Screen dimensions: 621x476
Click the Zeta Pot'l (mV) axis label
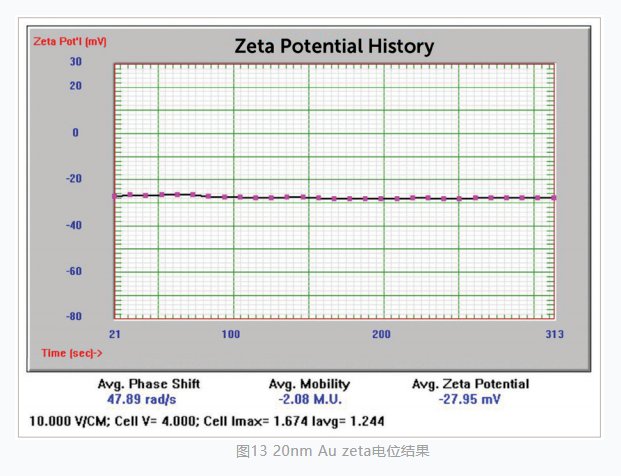70,42
